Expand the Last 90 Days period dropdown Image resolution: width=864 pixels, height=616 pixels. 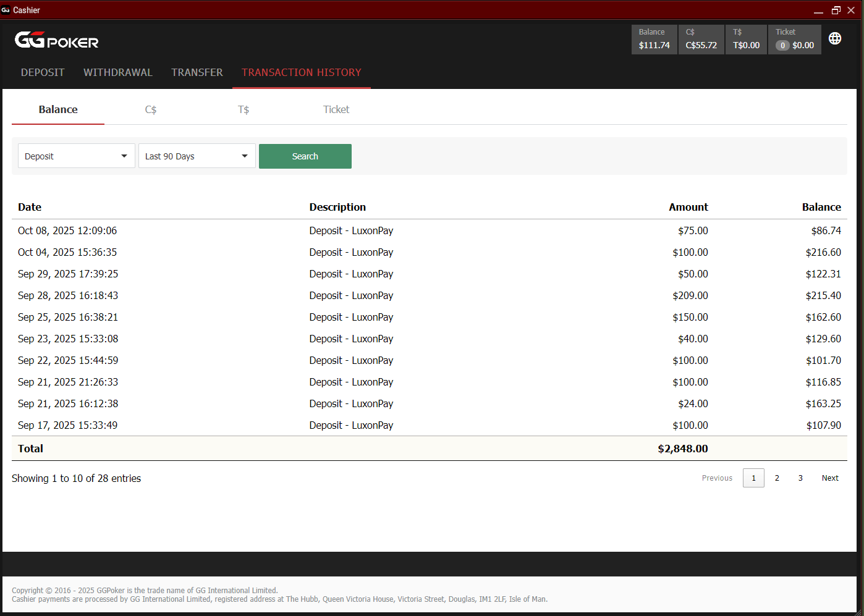tap(197, 156)
